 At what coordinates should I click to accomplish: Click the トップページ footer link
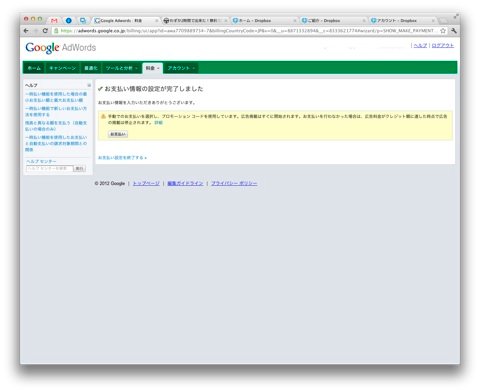(x=146, y=183)
